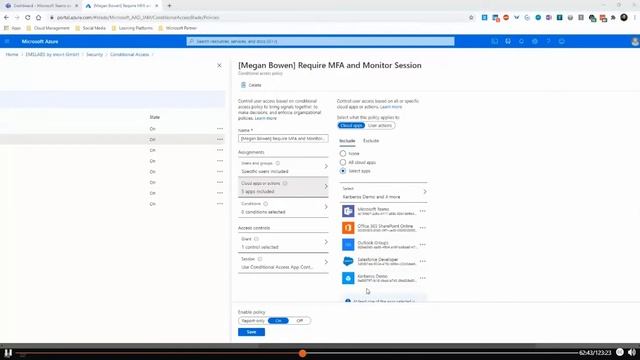Open Cloud Shell in the Azure header
The width and height of the screenshot is (640, 360).
tap(494, 41)
